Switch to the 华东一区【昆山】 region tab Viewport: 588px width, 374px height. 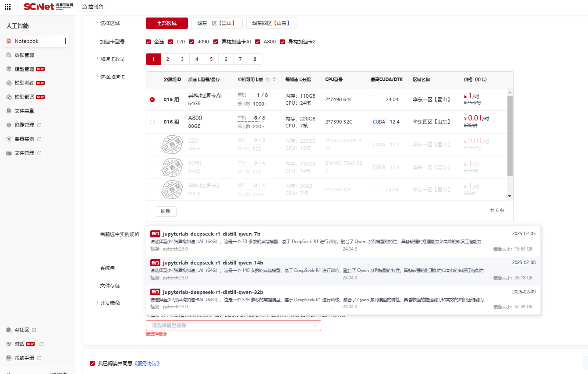[x=217, y=23]
